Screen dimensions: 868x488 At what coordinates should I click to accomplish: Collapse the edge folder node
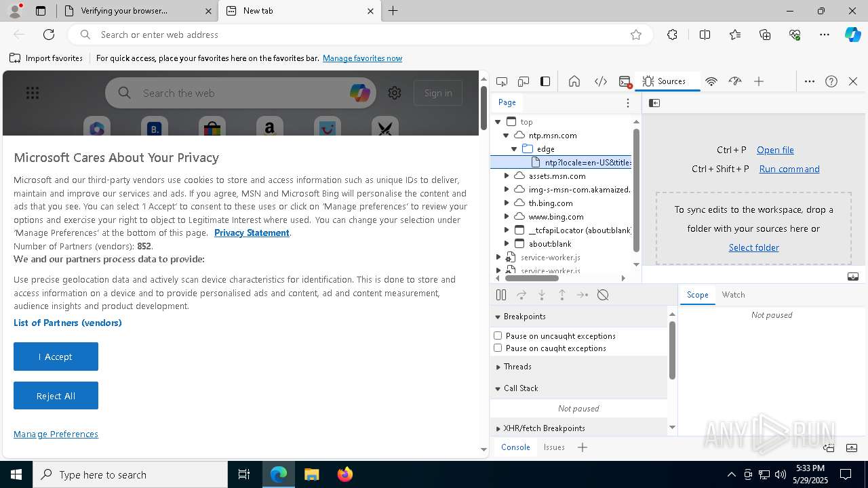click(x=514, y=149)
